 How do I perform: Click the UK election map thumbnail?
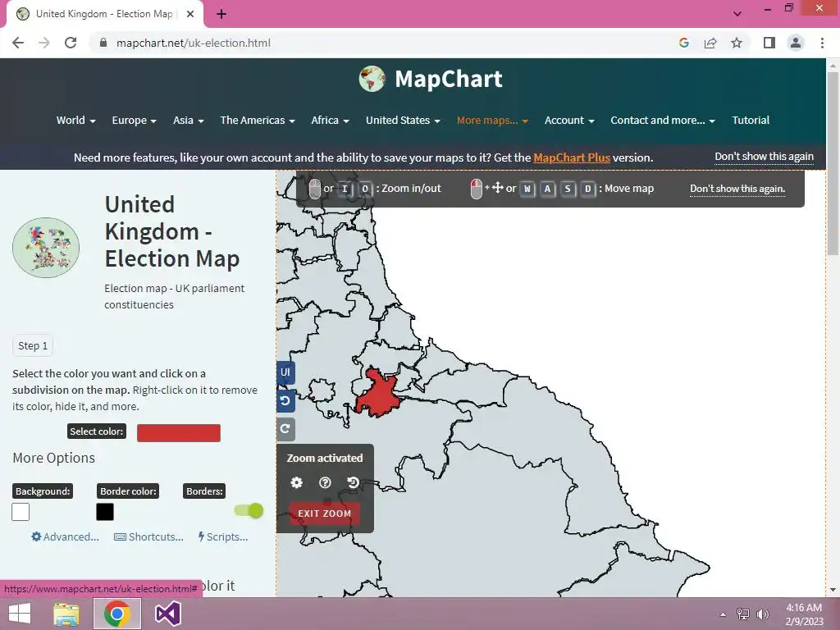(x=46, y=248)
